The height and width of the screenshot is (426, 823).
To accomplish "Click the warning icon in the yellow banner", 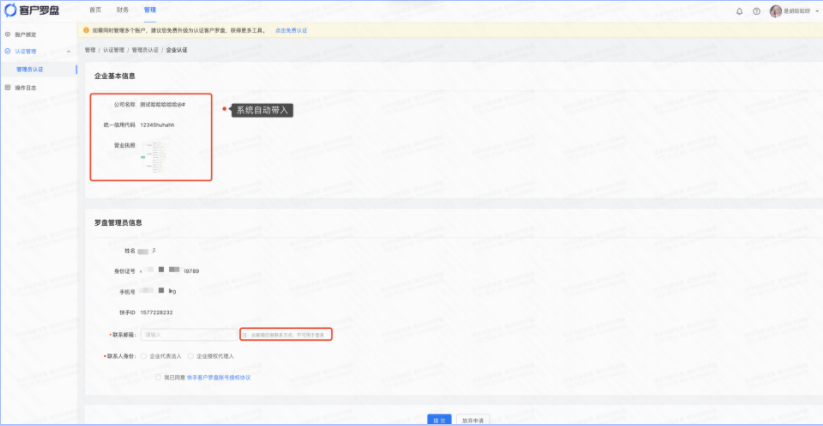I will click(87, 30).
